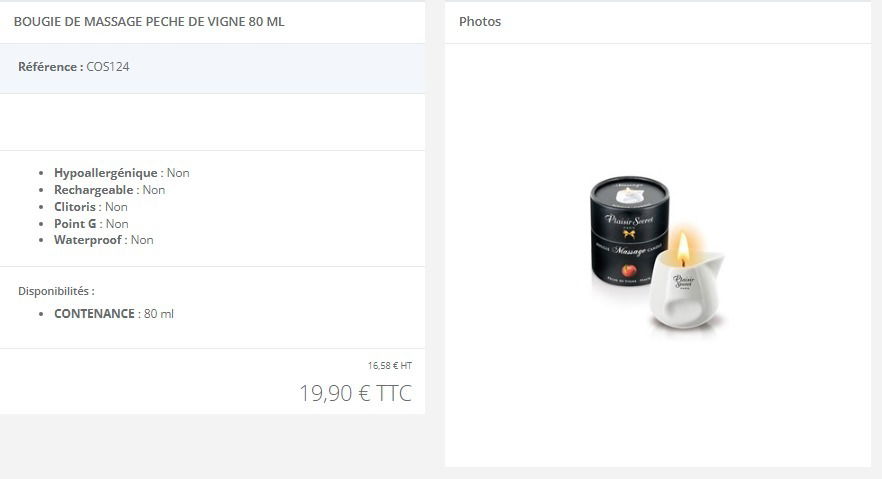Click the empty description area below reference
The width and height of the screenshot is (882, 479).
click(x=212, y=122)
